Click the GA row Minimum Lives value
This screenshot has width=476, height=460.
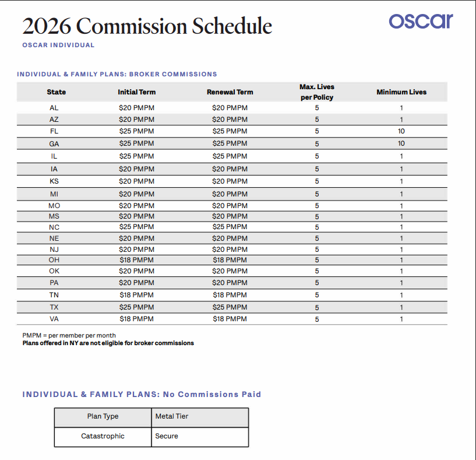click(401, 143)
